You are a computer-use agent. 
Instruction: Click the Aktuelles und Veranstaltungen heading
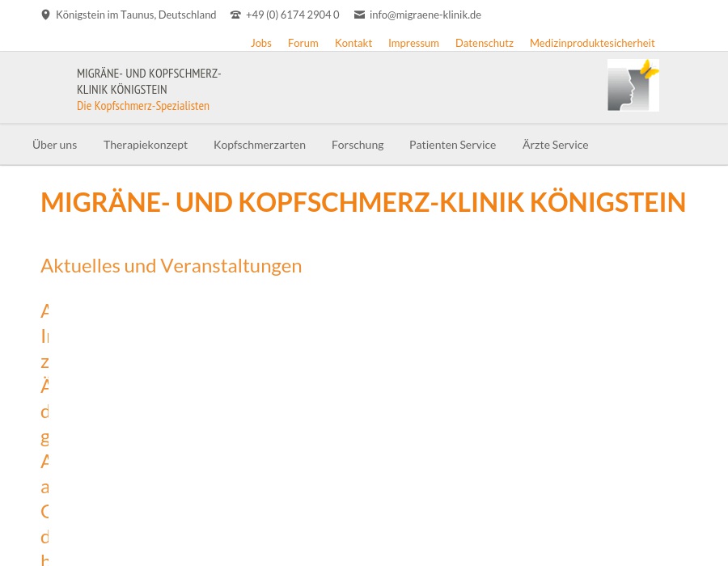[171, 264]
